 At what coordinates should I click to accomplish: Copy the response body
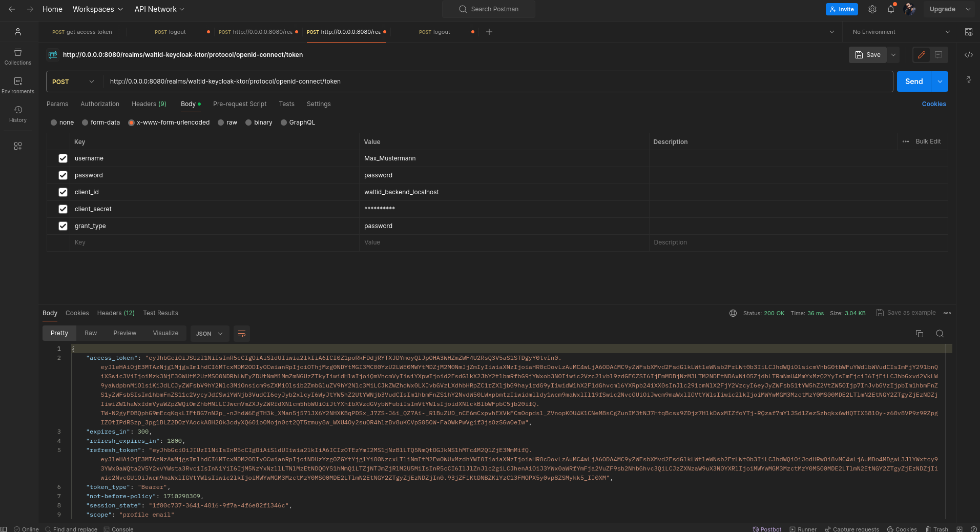(920, 334)
